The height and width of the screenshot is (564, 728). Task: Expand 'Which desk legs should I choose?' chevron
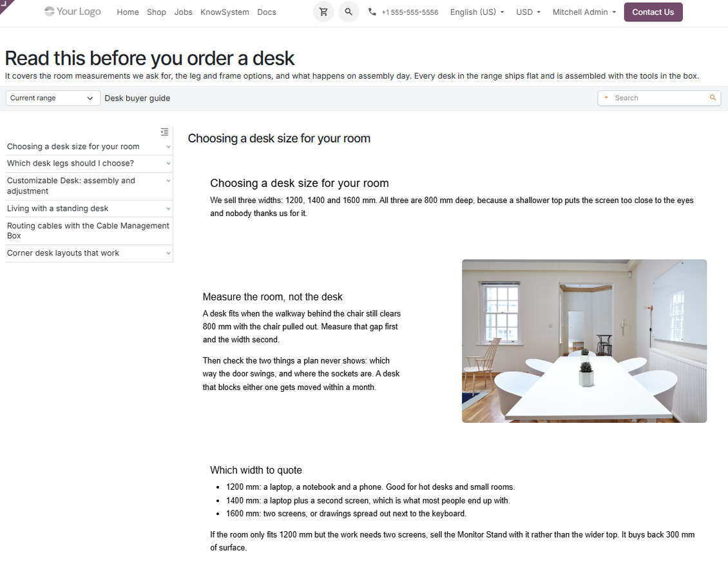(x=169, y=164)
